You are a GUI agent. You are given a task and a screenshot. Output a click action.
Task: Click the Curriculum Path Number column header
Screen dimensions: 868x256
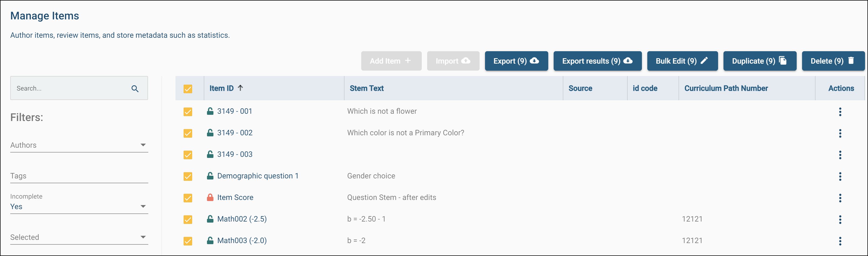[726, 88]
